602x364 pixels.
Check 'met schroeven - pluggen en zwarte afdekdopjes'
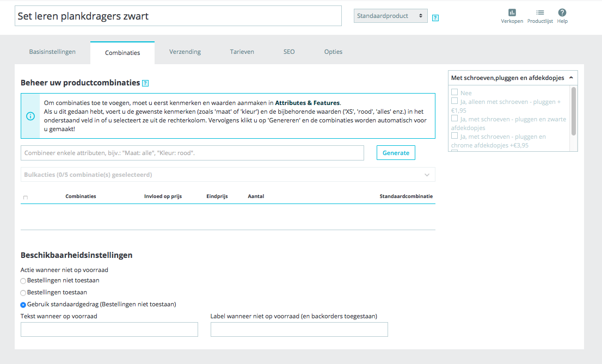click(454, 118)
